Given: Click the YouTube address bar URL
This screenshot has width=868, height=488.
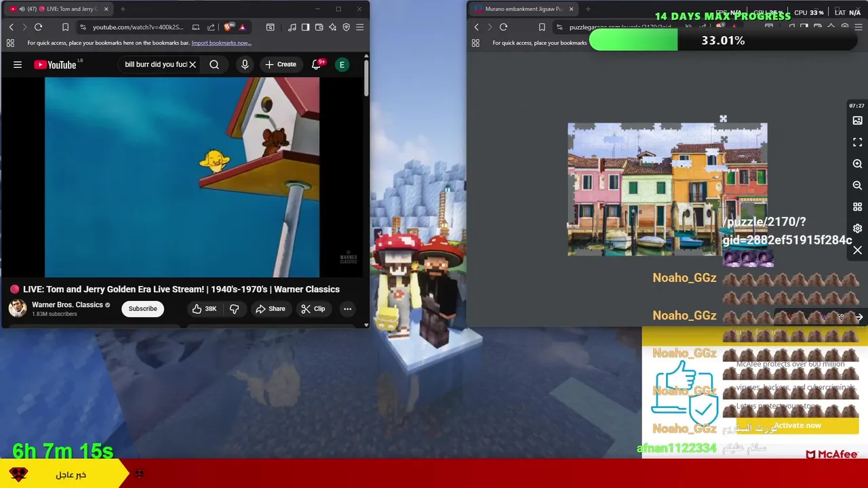Looking at the screenshot, I should click(x=138, y=27).
